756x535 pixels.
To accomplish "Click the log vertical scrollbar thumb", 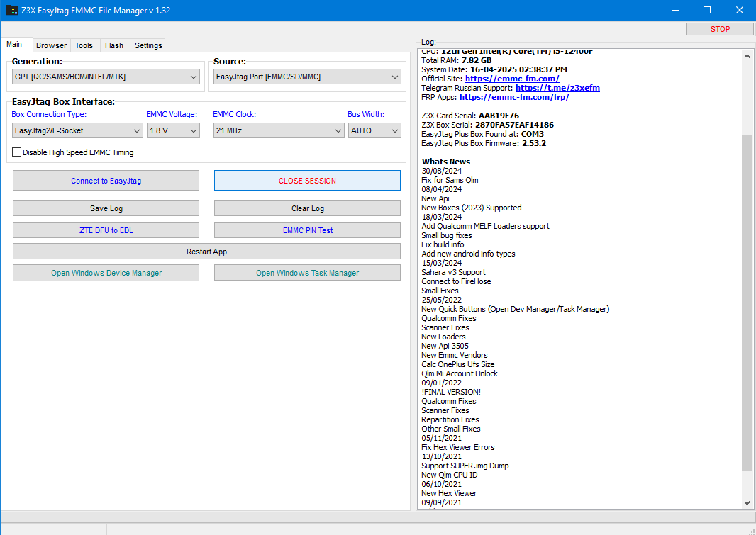I will pos(747,303).
